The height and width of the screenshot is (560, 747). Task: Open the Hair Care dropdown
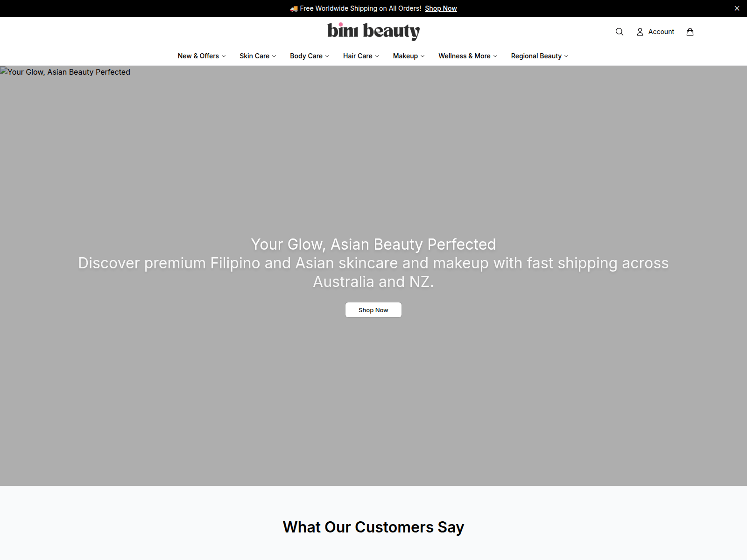point(361,56)
